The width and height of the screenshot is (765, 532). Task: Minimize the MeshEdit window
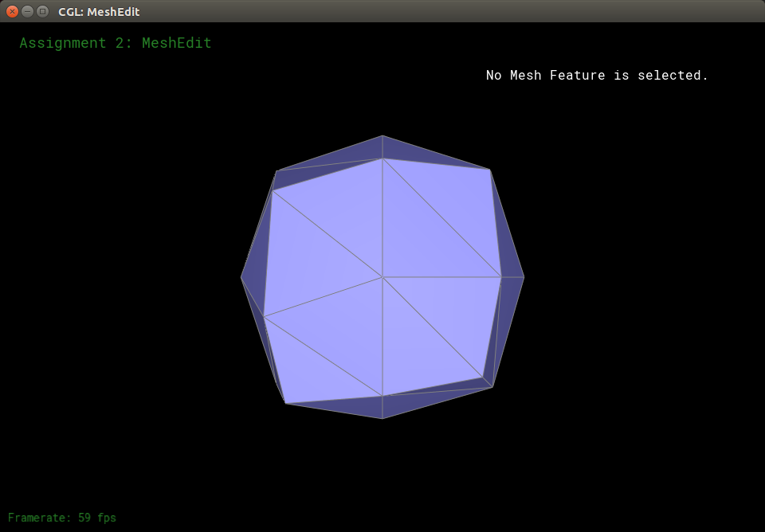(x=27, y=11)
